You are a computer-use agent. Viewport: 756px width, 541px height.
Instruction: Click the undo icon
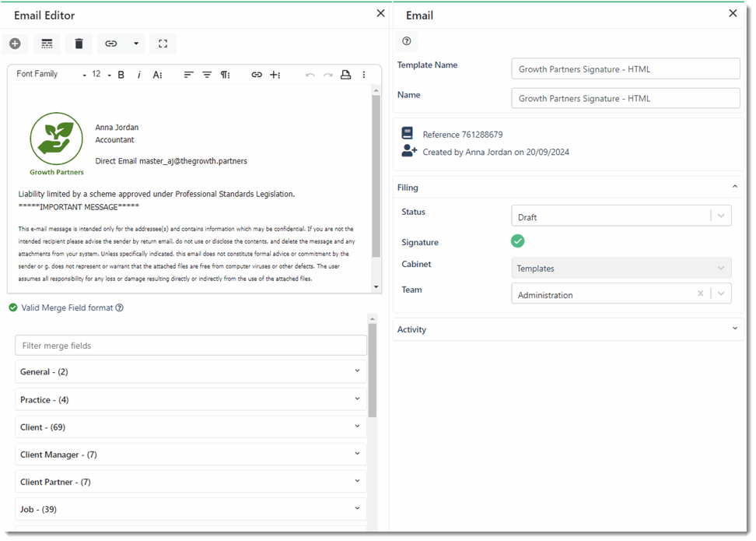point(310,75)
